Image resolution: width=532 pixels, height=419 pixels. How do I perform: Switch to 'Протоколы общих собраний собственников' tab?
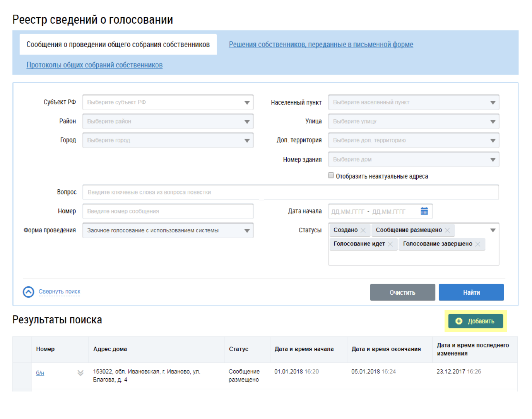click(x=94, y=65)
